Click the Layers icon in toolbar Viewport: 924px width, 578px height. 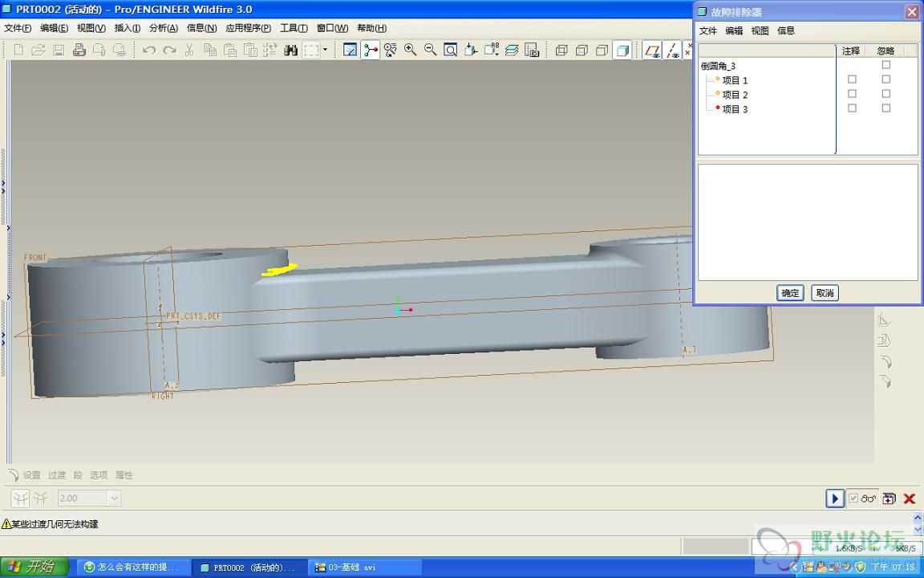coord(512,50)
